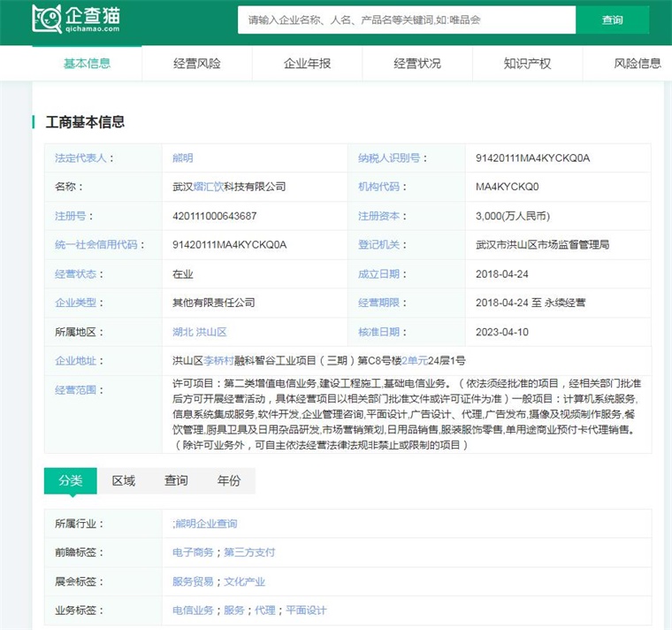Viewport: 672px width, 630px height.
Task: Open the 经营风险 tab
Action: 197,64
